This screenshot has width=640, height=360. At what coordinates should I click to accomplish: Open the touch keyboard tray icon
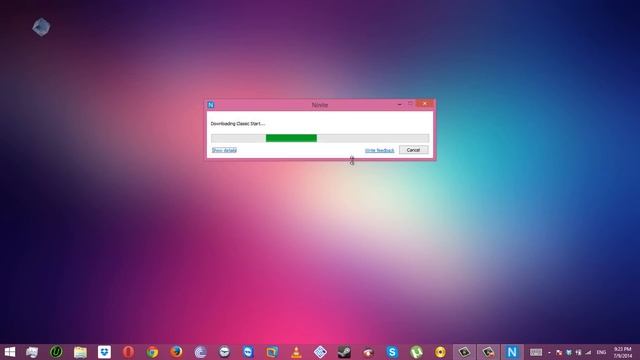click(536, 352)
